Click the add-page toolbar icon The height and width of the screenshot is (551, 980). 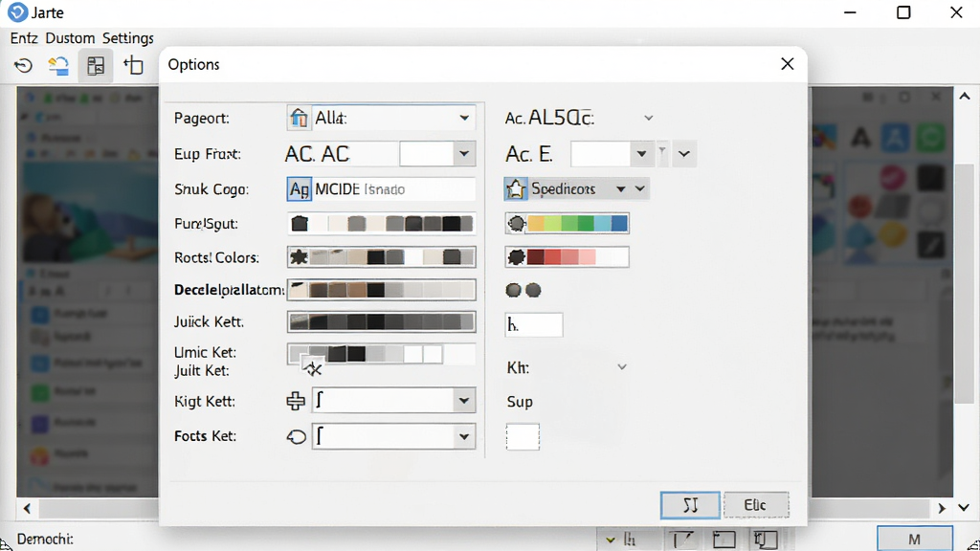[133, 65]
